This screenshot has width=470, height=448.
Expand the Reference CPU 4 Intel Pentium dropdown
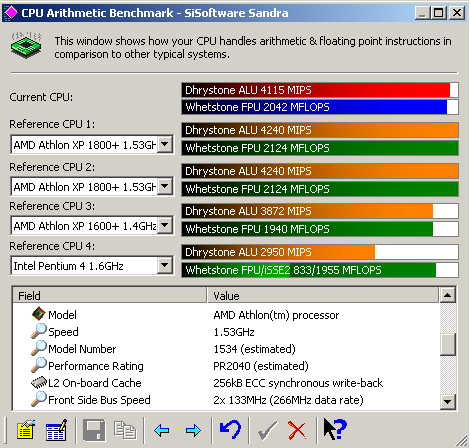[165, 266]
